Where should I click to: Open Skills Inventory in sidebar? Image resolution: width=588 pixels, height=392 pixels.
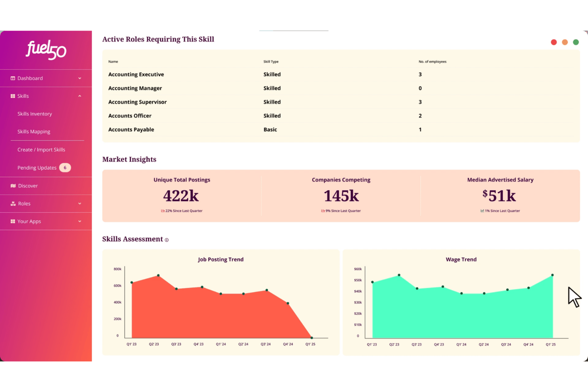click(x=35, y=114)
